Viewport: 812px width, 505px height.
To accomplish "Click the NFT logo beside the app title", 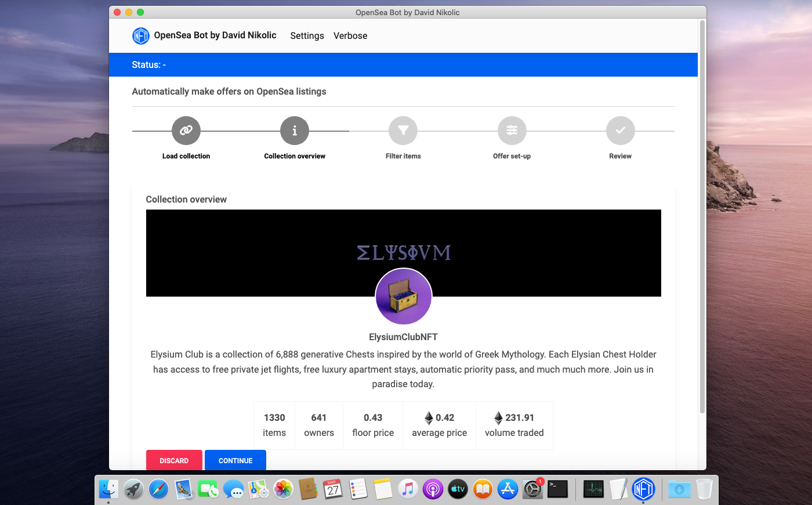I will (x=141, y=36).
